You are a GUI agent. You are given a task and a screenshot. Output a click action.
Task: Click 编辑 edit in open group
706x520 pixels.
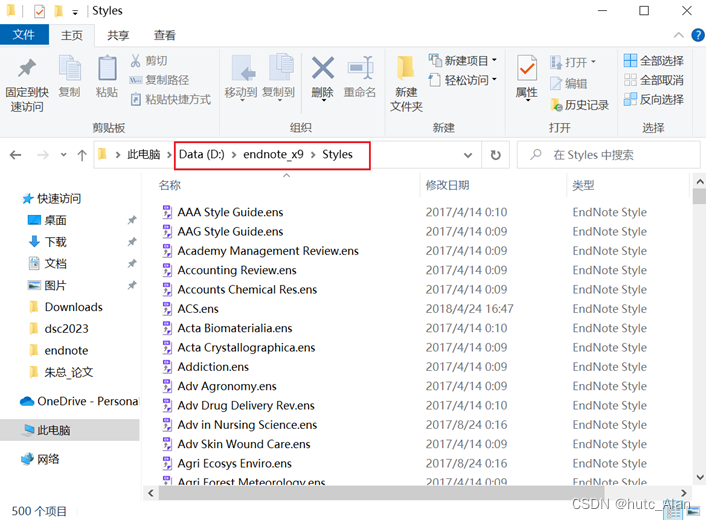tap(569, 83)
